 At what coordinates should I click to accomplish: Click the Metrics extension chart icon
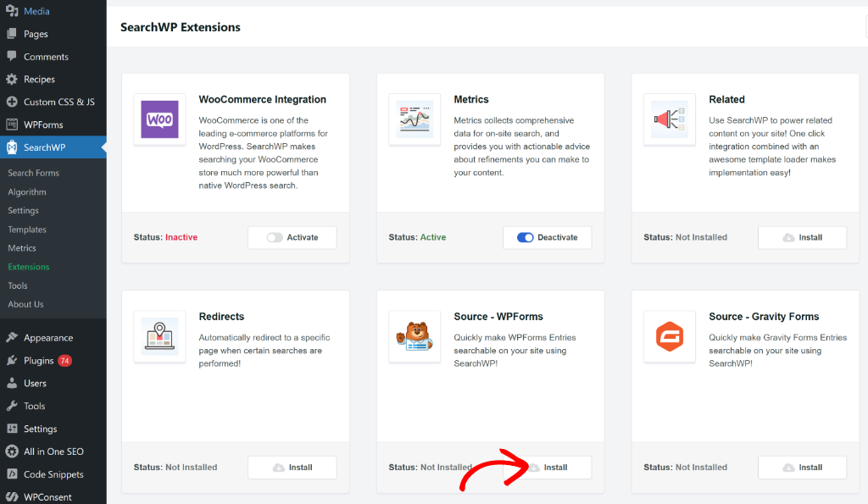pyautogui.click(x=415, y=119)
